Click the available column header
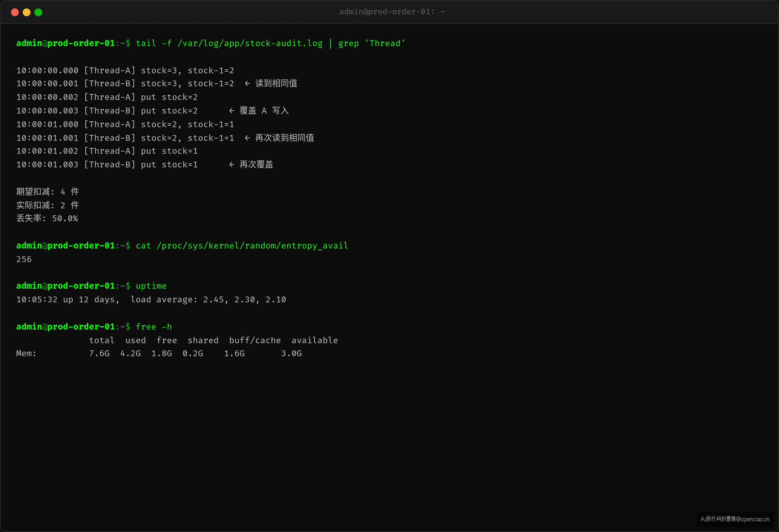 click(315, 340)
